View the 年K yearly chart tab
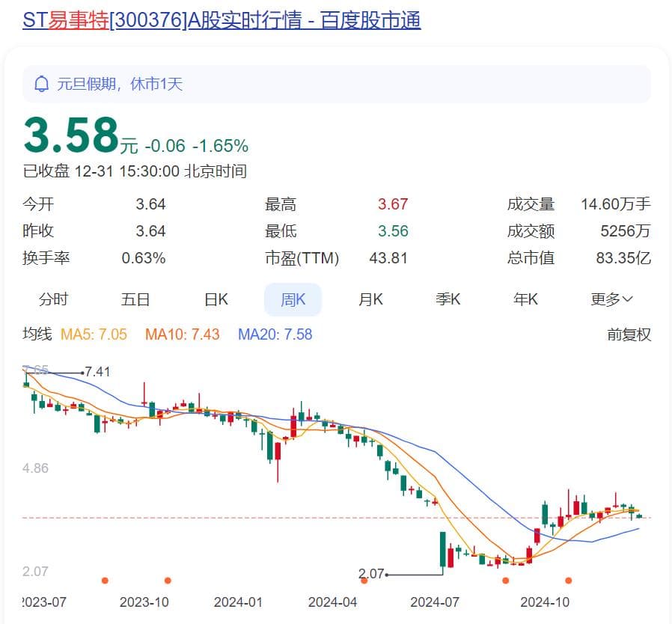This screenshot has height=624, width=672. click(x=525, y=300)
